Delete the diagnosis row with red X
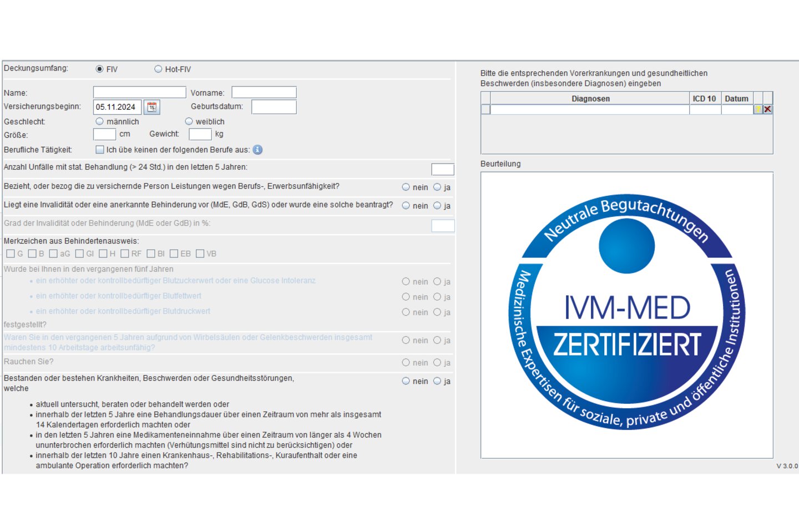The width and height of the screenshot is (799, 532). click(x=767, y=109)
